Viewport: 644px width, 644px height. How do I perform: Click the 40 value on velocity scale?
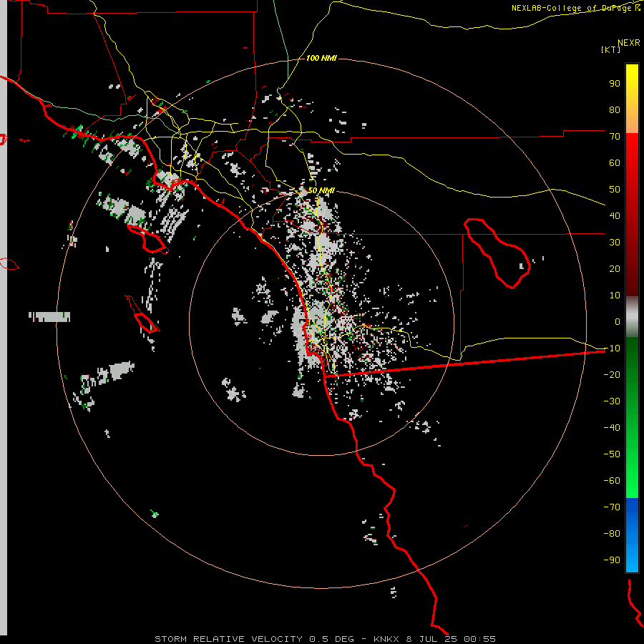click(615, 215)
